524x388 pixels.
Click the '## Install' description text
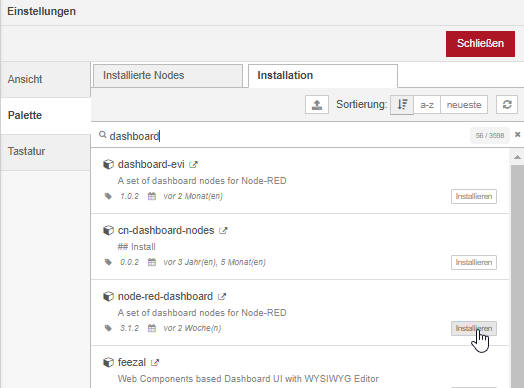[136, 247]
